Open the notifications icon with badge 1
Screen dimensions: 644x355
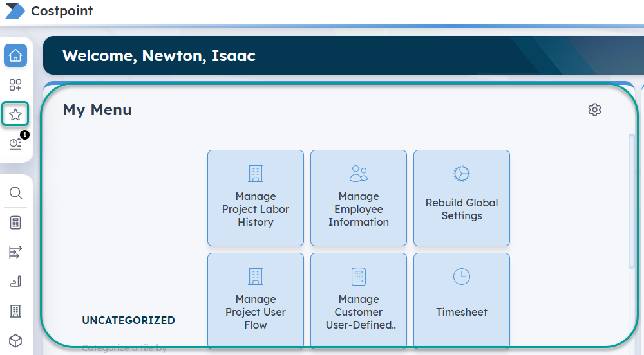point(16,145)
